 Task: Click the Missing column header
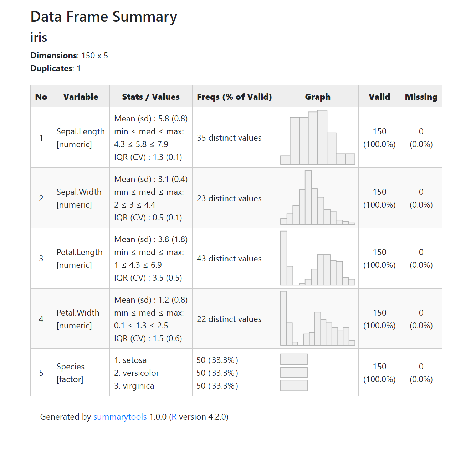[421, 97]
